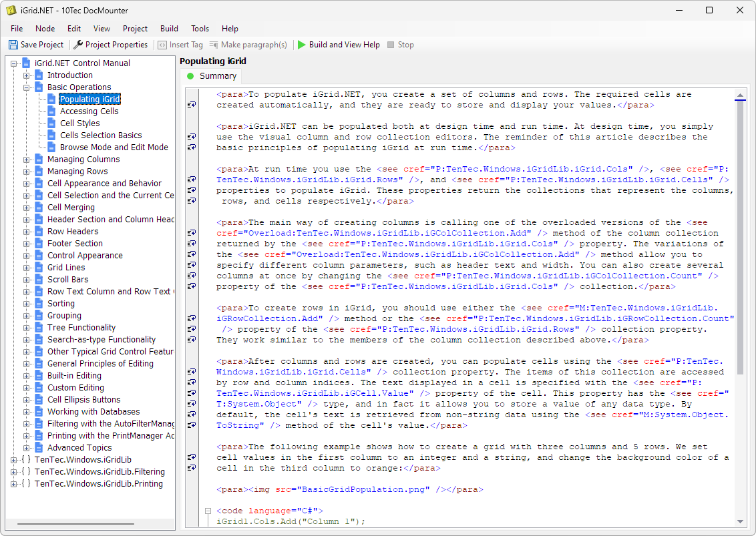Select the Summary tab

(x=211, y=76)
